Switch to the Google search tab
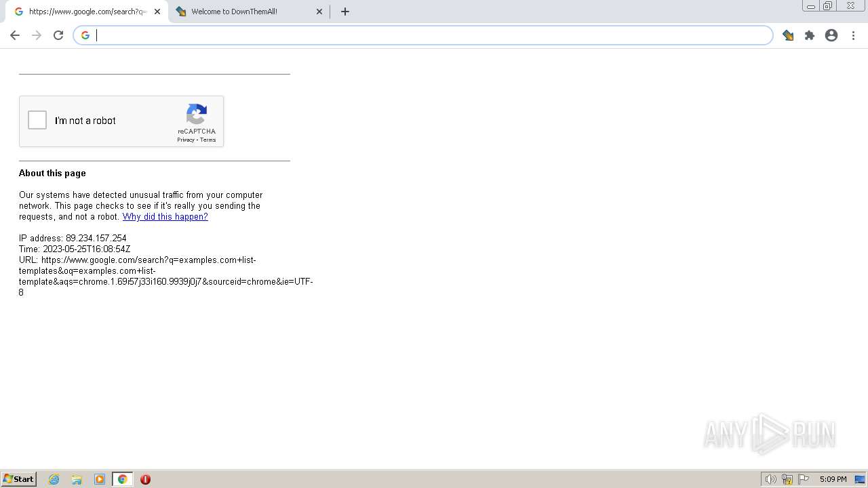Screen dimensions: 868x488 click(87, 12)
